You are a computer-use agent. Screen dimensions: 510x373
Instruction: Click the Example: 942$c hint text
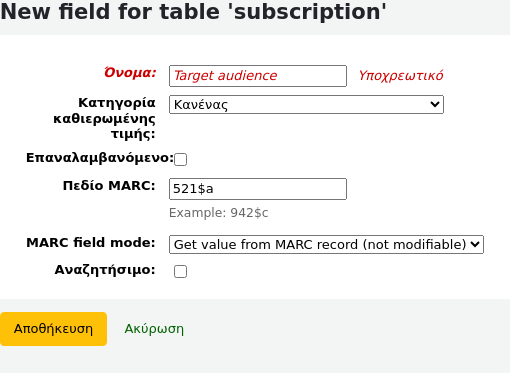[219, 213]
